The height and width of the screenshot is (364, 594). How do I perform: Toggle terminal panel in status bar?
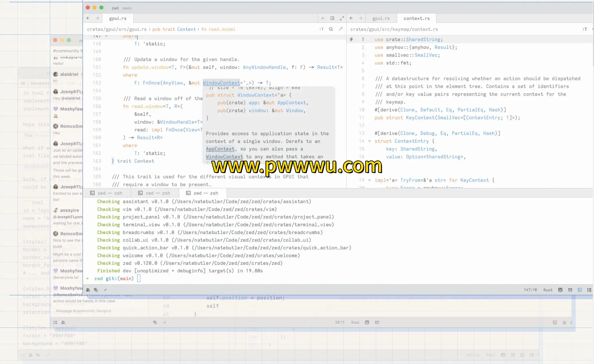point(580,290)
